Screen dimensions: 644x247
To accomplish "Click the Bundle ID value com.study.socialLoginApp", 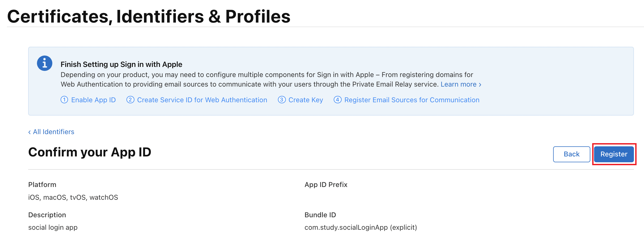I will [346, 228].
